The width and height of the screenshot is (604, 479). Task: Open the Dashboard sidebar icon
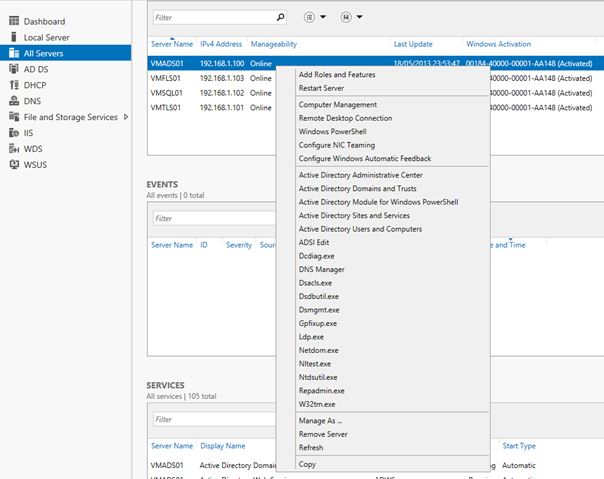click(x=14, y=21)
